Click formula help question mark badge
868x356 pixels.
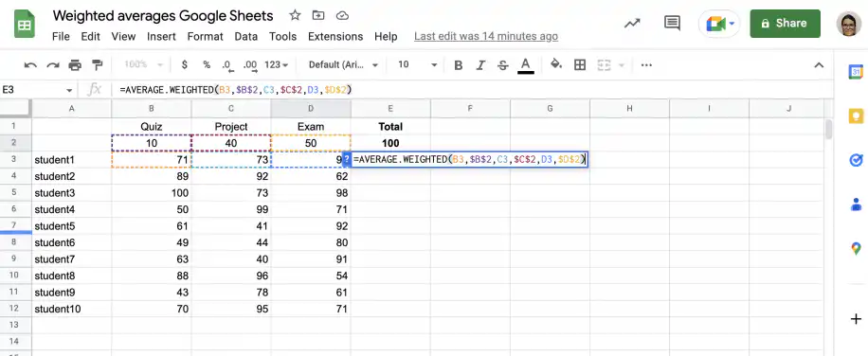coord(347,160)
